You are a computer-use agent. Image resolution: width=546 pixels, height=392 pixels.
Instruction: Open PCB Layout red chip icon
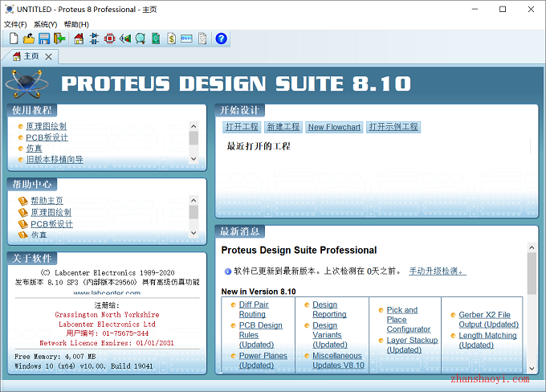[x=109, y=39]
